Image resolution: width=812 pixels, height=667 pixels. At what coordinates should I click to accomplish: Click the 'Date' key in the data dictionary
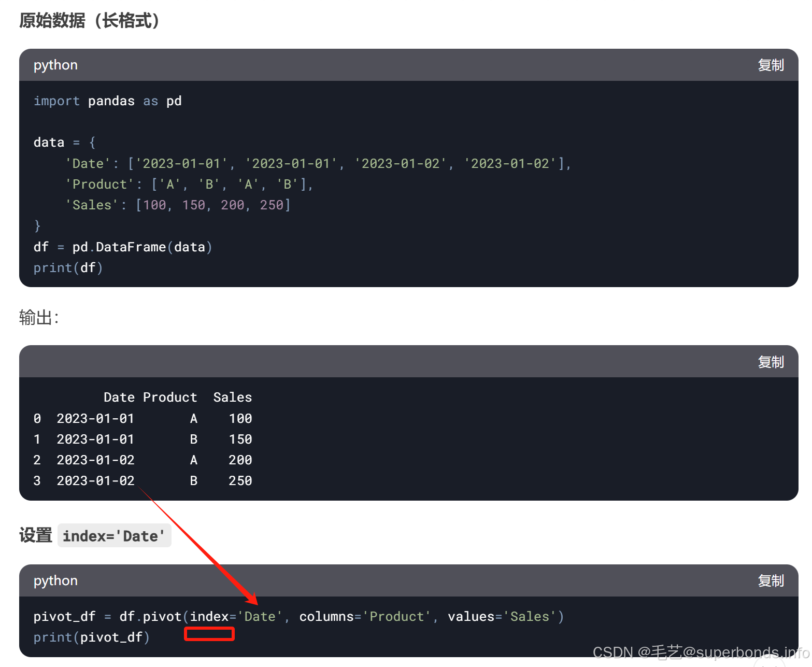pos(87,163)
